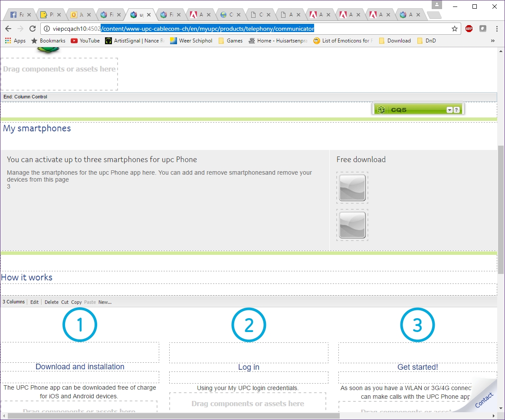
Task: Open the Bookmarks star folder
Action: click(x=48, y=41)
